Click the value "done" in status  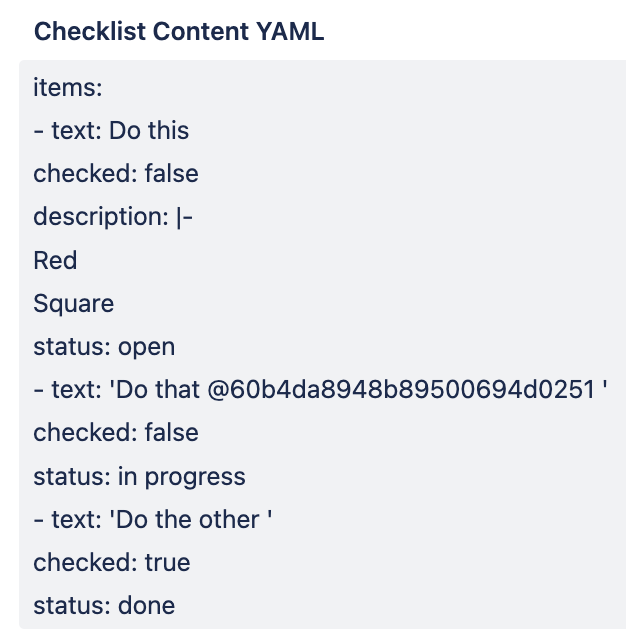point(146,605)
